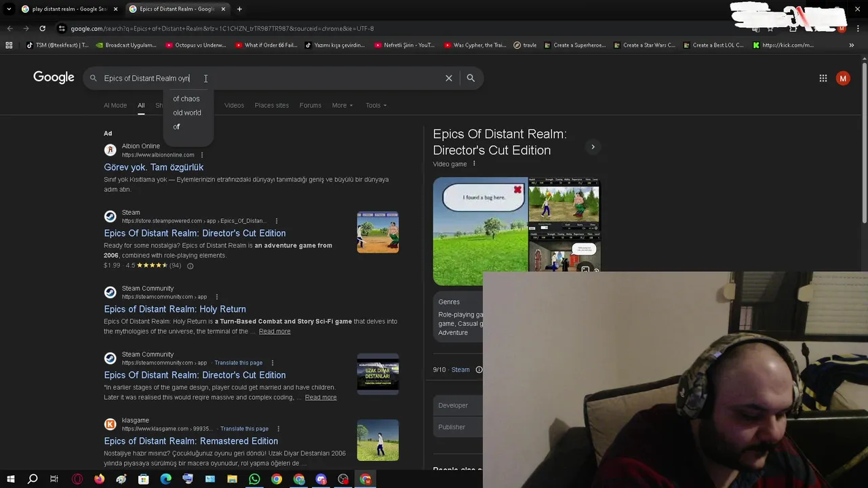Screen dimensions: 868x488
Task: Select the All results tab
Action: pos(141,105)
